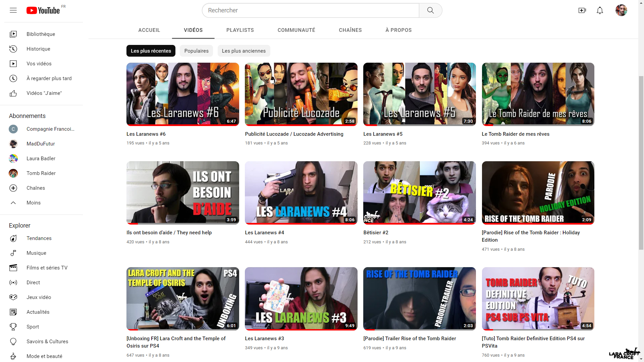Open Chaînes browse item with plus icon

tap(36, 188)
